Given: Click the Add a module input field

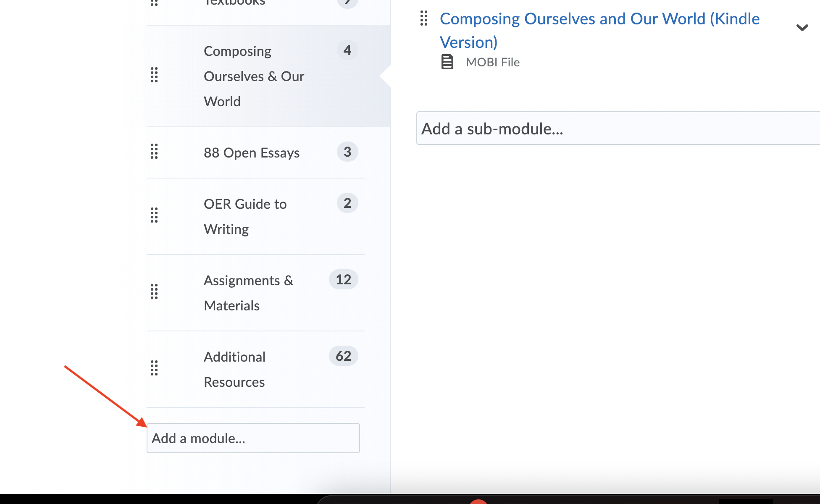Looking at the screenshot, I should point(253,438).
